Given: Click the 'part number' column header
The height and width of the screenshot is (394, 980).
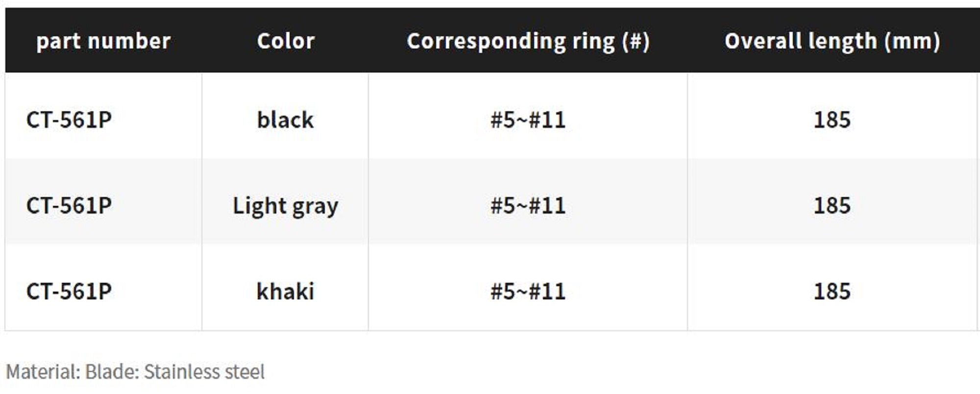Looking at the screenshot, I should click(103, 41).
